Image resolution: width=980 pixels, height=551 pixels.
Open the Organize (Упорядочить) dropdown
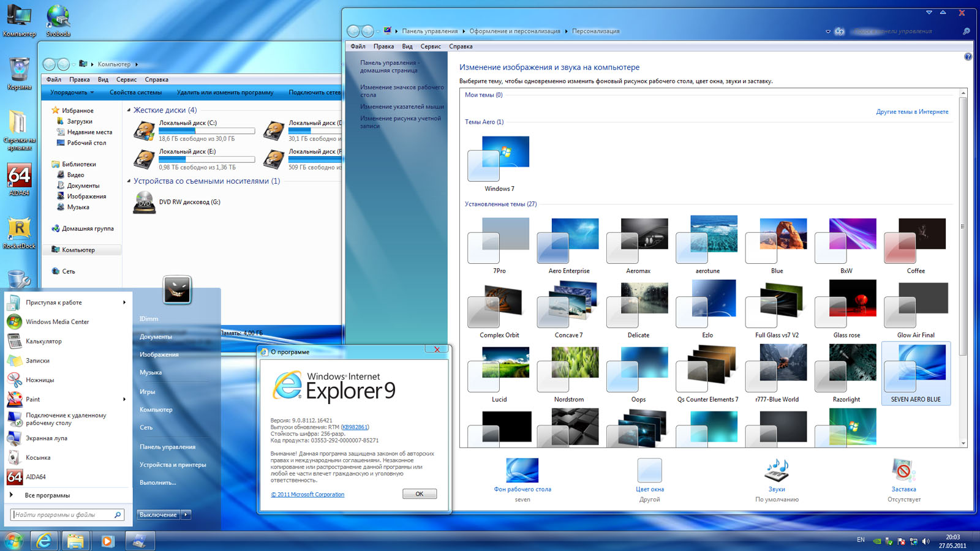(72, 92)
